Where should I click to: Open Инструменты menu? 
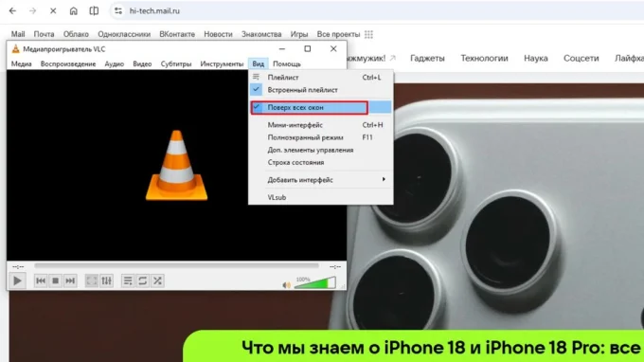click(x=222, y=64)
